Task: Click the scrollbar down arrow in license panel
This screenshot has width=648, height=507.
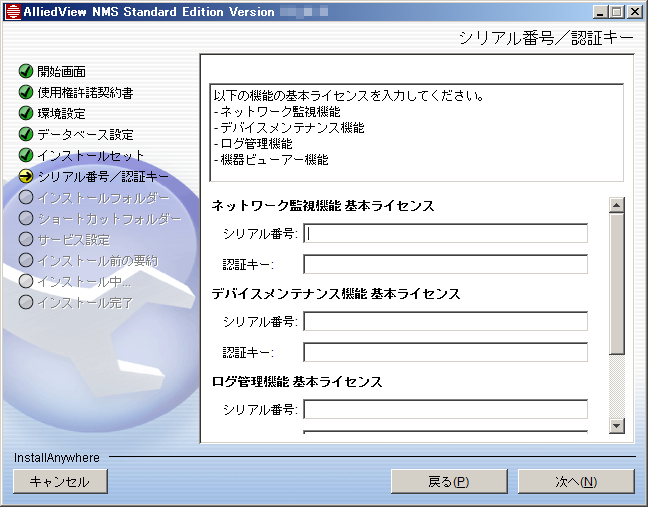Action: click(617, 426)
